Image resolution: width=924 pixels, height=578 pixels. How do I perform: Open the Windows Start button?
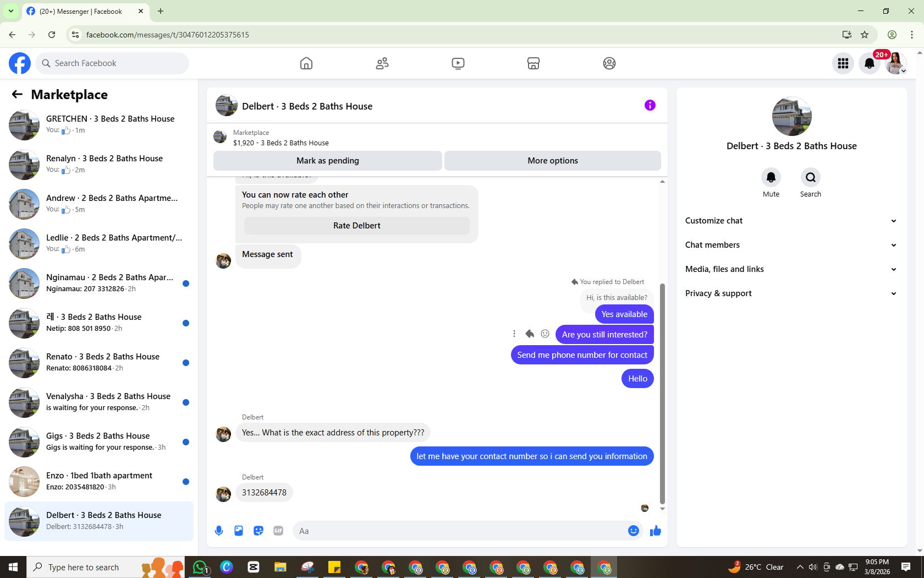coord(13,567)
